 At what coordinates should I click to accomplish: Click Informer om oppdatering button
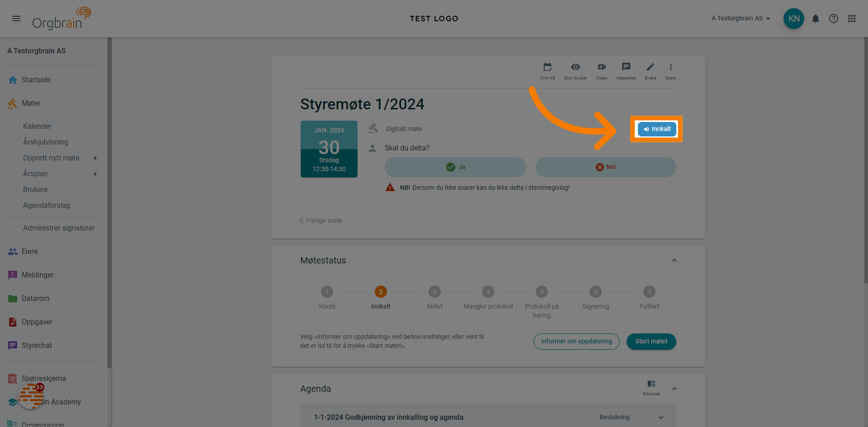(x=576, y=341)
